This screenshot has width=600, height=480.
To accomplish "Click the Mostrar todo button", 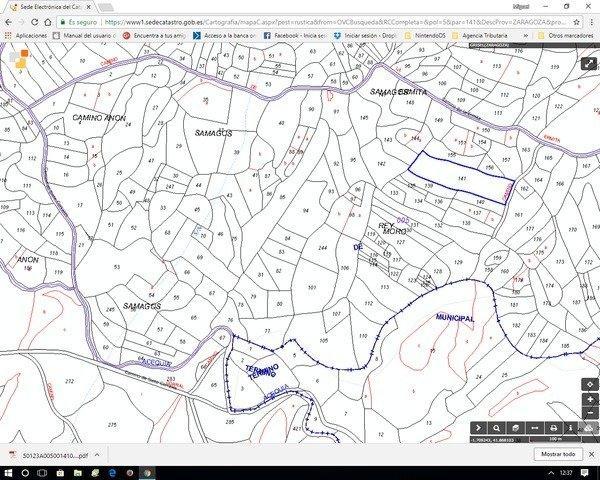I will click(557, 453).
